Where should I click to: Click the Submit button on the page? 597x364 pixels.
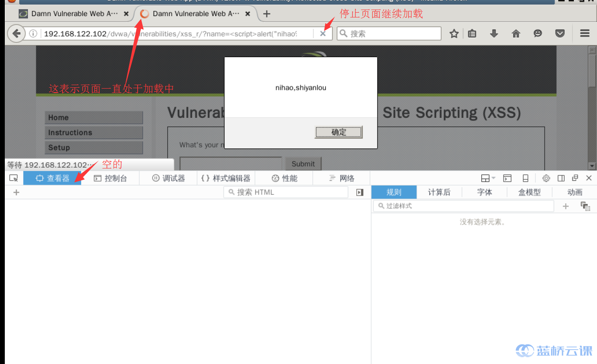(303, 164)
